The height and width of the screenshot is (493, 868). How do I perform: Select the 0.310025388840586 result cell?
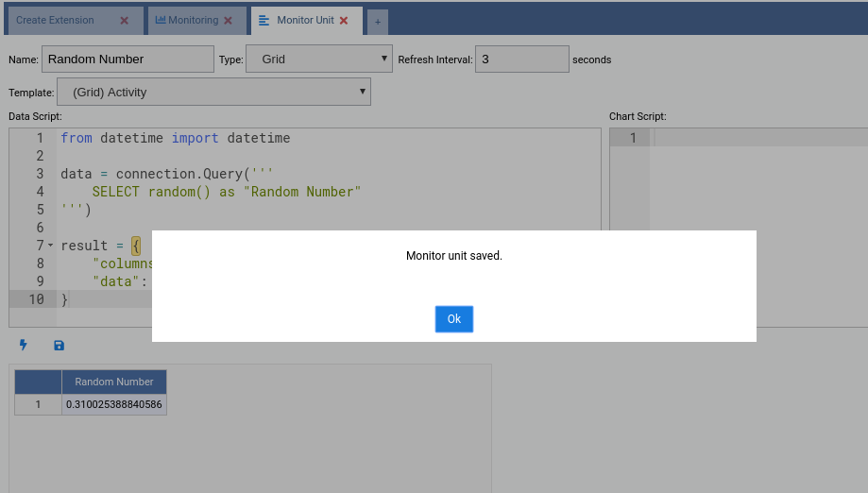(114, 404)
